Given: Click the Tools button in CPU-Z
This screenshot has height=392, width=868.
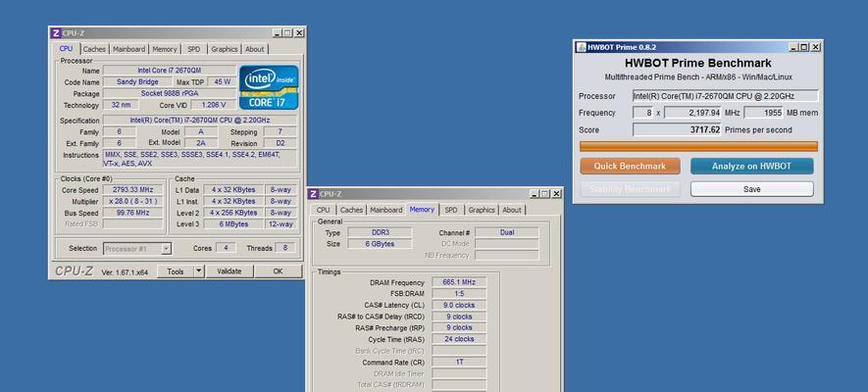Looking at the screenshot, I should (176, 271).
